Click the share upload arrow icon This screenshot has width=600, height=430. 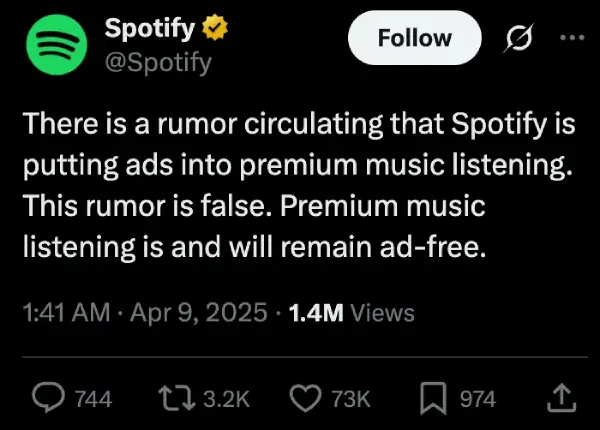pos(562,398)
